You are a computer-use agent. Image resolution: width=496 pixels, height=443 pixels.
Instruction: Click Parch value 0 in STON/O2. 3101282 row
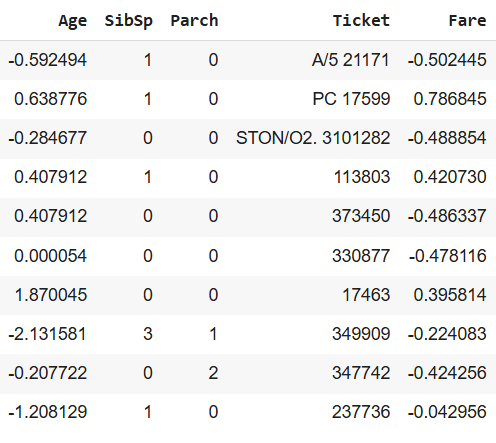tap(213, 138)
